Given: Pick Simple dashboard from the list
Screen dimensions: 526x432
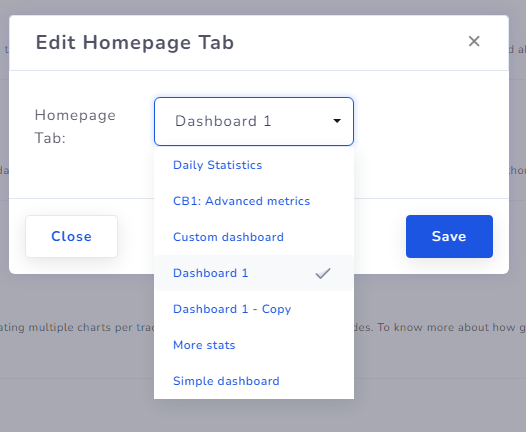Looking at the screenshot, I should click(254, 381).
